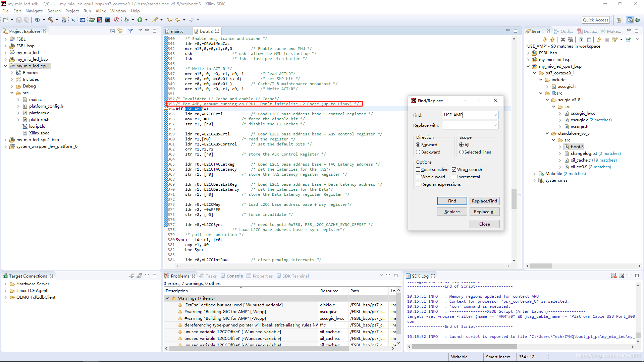Click the green Run launch icon
644x362 pixels.
140,20
